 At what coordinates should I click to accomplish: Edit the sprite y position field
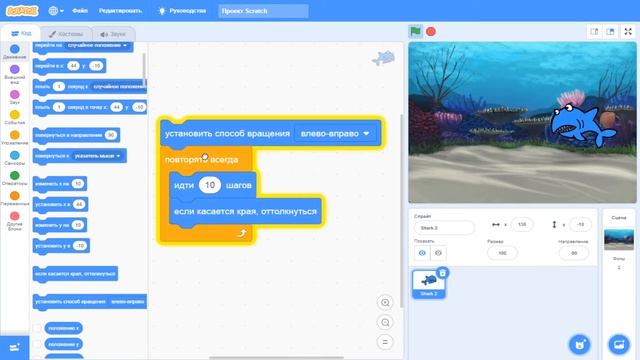pyautogui.click(x=580, y=224)
